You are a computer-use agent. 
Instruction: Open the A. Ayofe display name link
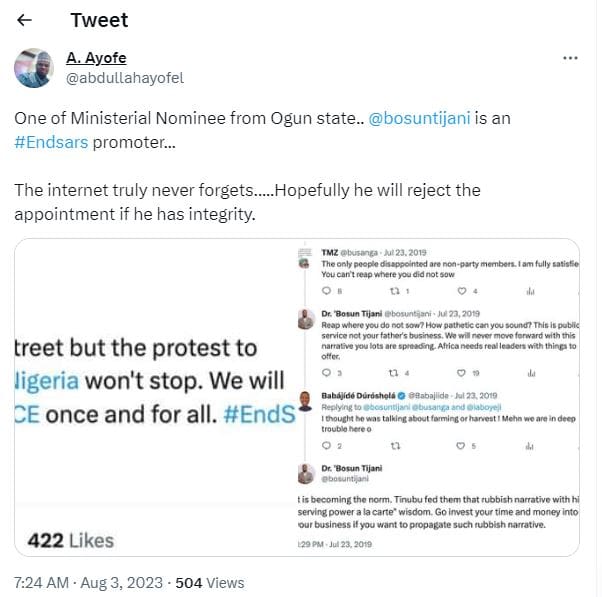[x=96, y=58]
